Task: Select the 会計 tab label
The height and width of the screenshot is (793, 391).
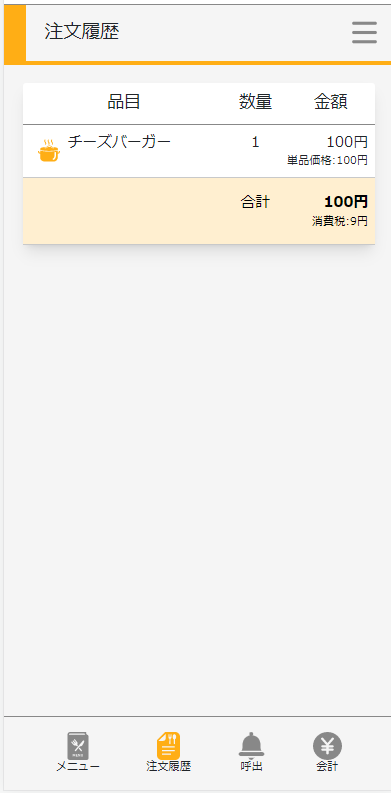Action: (327, 766)
